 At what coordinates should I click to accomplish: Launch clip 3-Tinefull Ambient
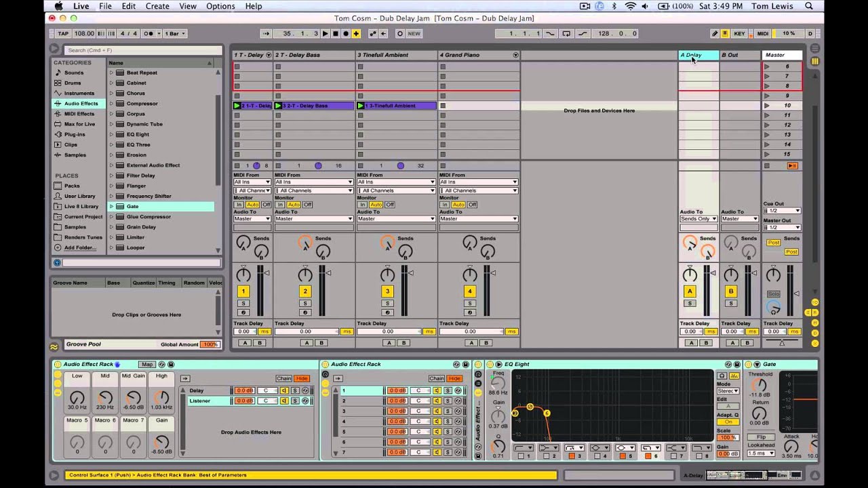pos(361,106)
